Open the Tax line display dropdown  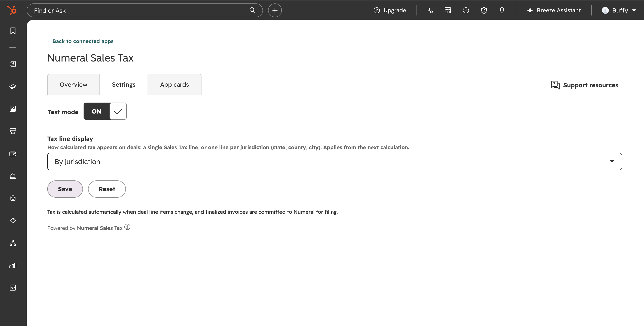tap(334, 161)
